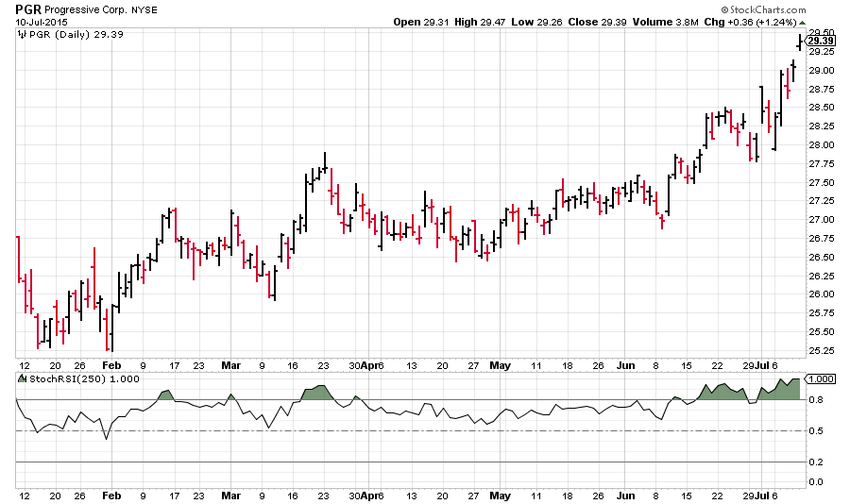The height and width of the screenshot is (504, 850).
Task: Click the final 10-Jul price bar on the chart
Action: point(800,42)
